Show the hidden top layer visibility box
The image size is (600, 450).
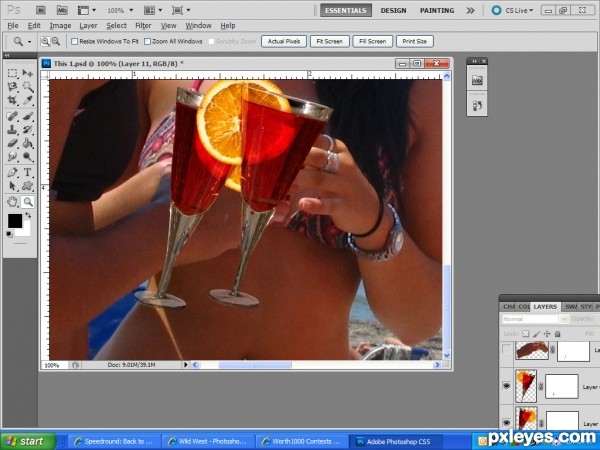coord(507,349)
